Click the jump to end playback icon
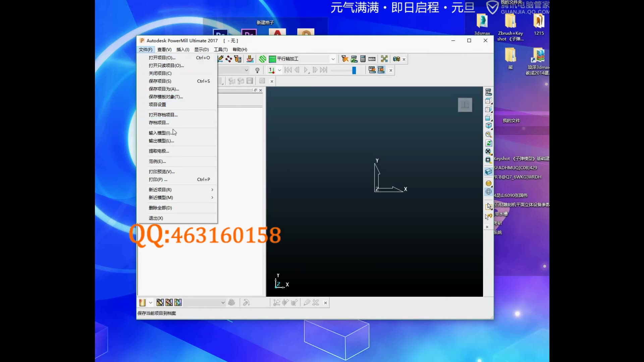 pos(324,70)
